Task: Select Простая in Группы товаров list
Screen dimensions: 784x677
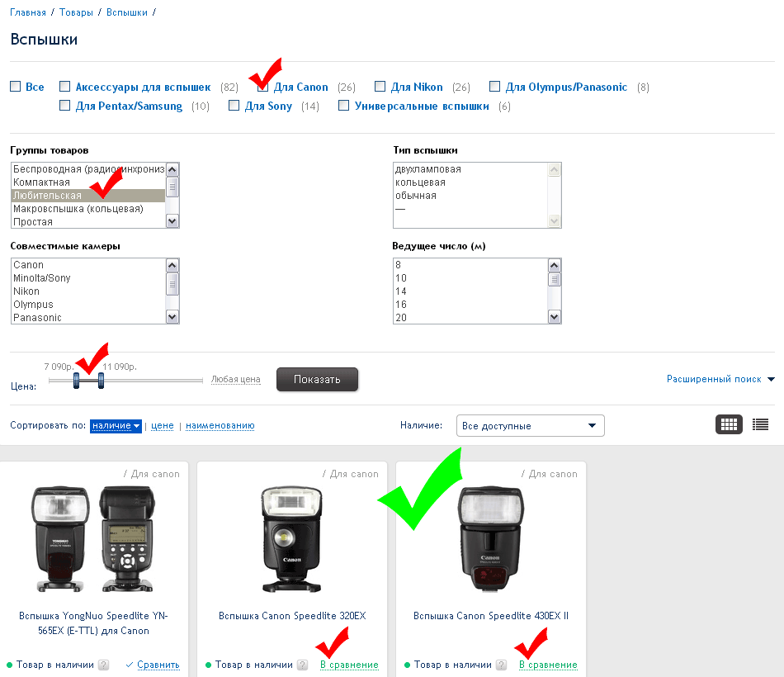Action: tap(88, 221)
